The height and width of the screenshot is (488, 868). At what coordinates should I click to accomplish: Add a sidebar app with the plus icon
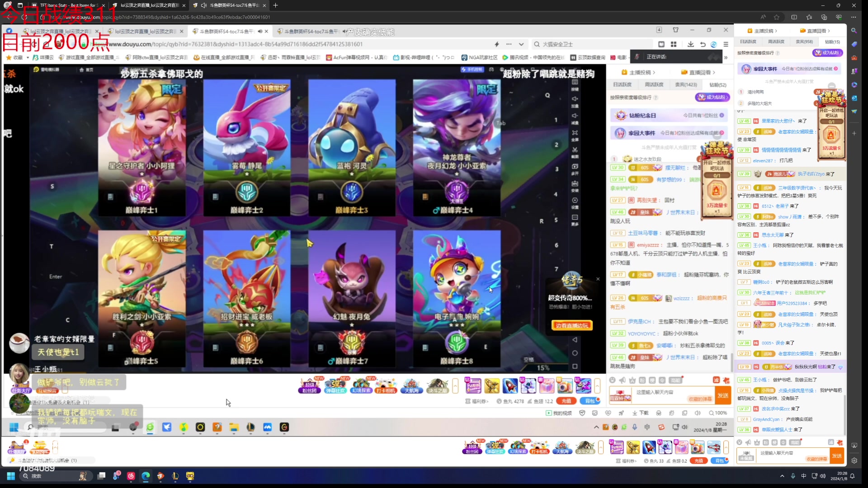coord(854,133)
